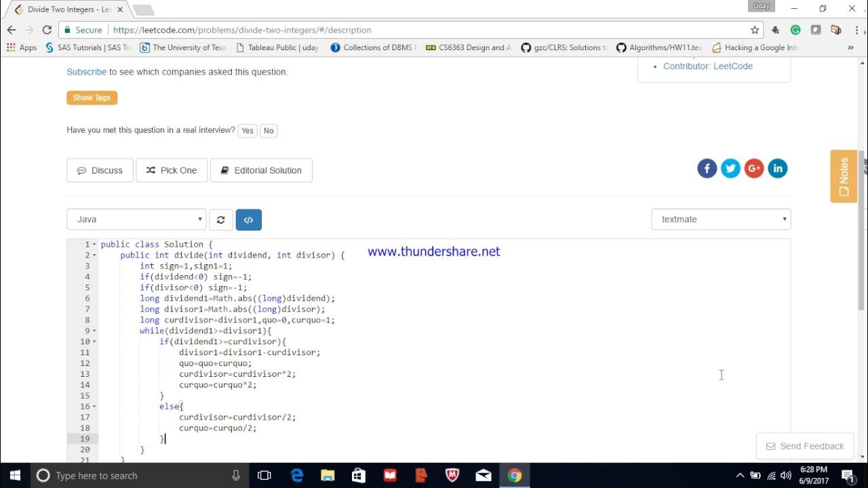
Task: Open Task View on taskbar
Action: click(264, 475)
